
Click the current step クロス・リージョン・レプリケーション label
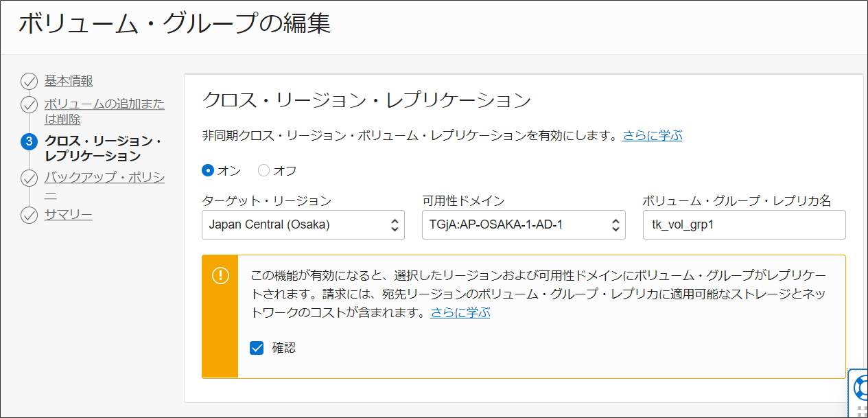(103, 148)
